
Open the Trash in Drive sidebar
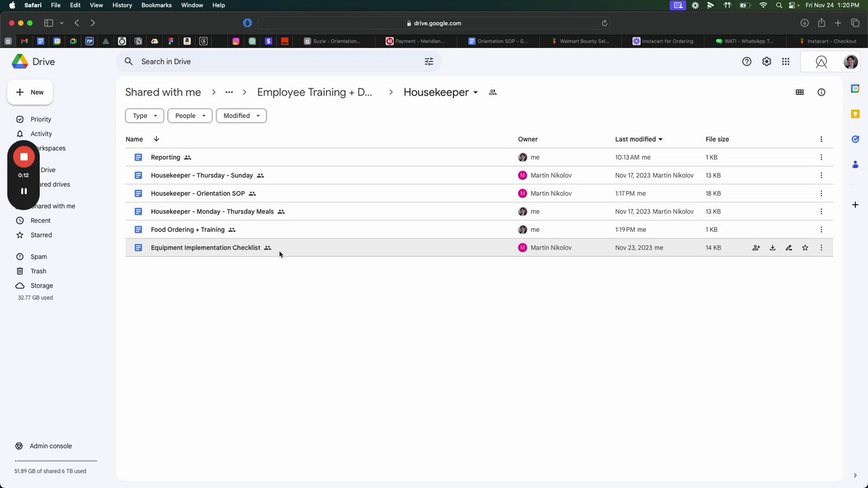pyautogui.click(x=38, y=271)
